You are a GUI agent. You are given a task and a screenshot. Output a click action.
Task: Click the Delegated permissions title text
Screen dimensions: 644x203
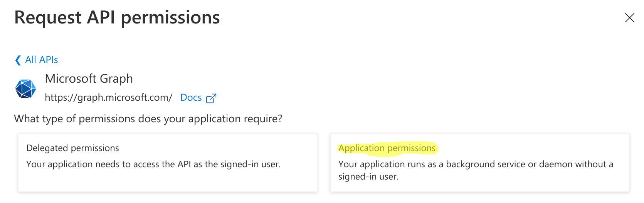pyautogui.click(x=72, y=148)
